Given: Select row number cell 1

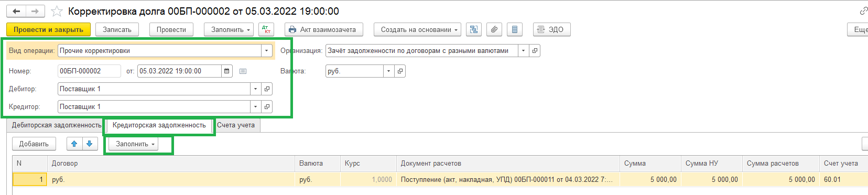Looking at the screenshot, I should pos(30,179).
